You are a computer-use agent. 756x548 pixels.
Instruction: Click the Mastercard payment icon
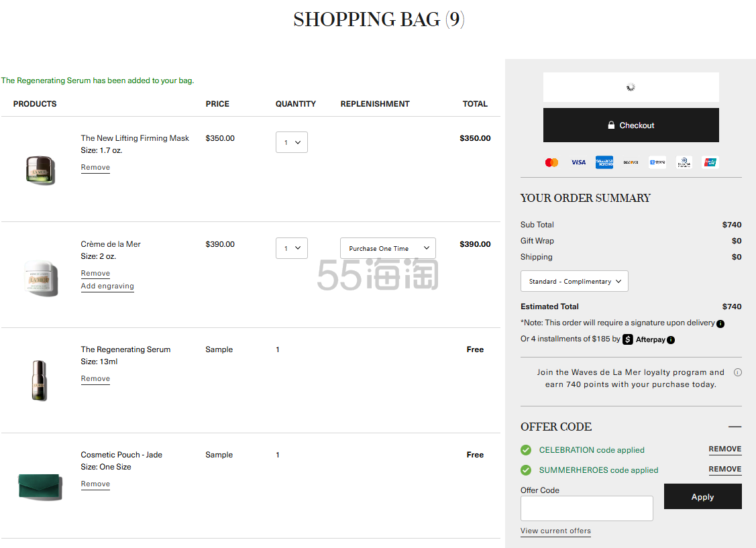pos(551,162)
